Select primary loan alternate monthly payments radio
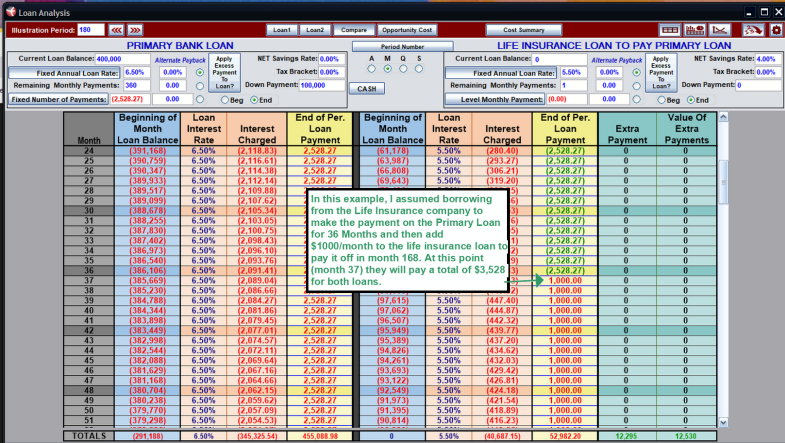 (x=200, y=86)
